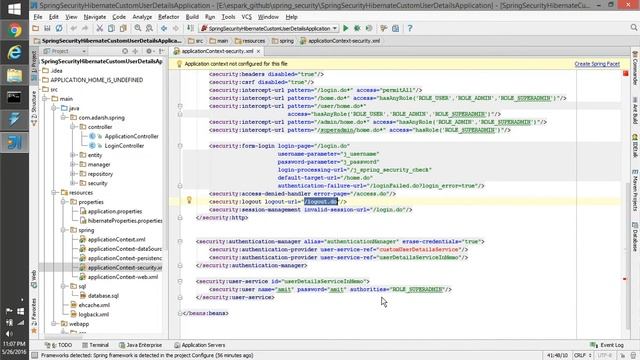Image resolution: width=640 pixels, height=360 pixels.
Task: Open the run configuration dropdown
Action: [x=269, y=28]
